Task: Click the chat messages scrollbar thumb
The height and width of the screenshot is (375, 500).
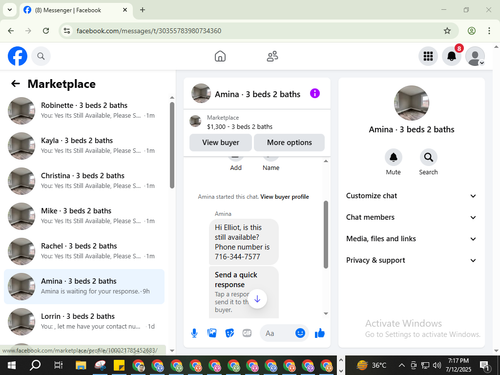Action: (326, 234)
